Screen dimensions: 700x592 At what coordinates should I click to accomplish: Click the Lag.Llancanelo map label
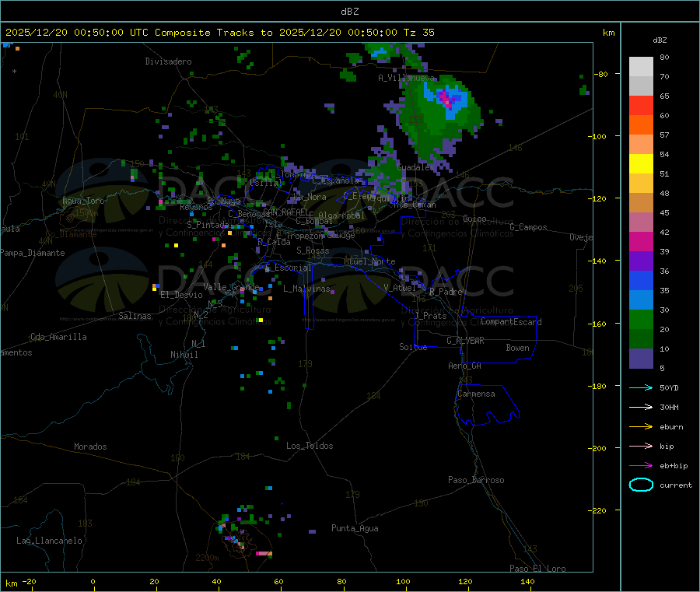tap(49, 541)
